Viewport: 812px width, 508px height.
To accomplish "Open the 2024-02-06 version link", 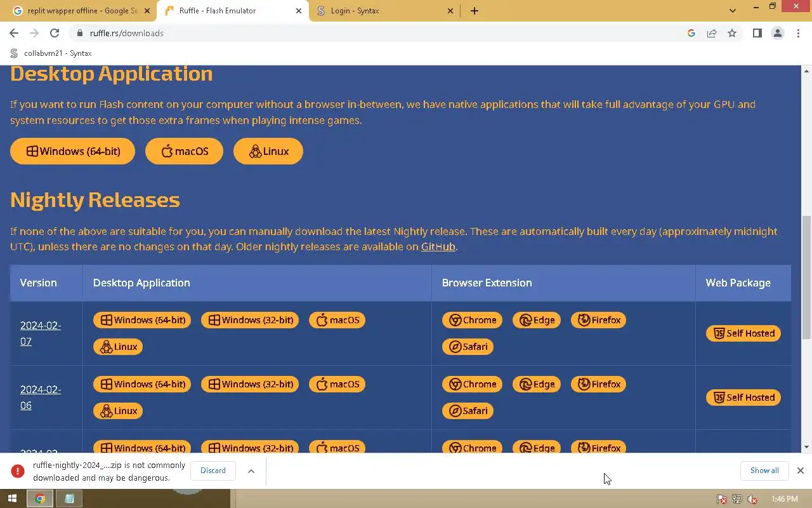I will [41, 398].
